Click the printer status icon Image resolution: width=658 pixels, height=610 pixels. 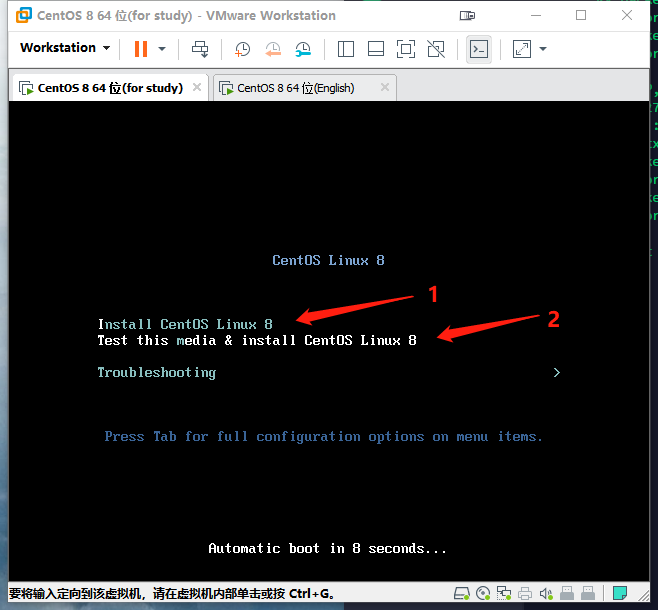pyautogui.click(x=525, y=593)
